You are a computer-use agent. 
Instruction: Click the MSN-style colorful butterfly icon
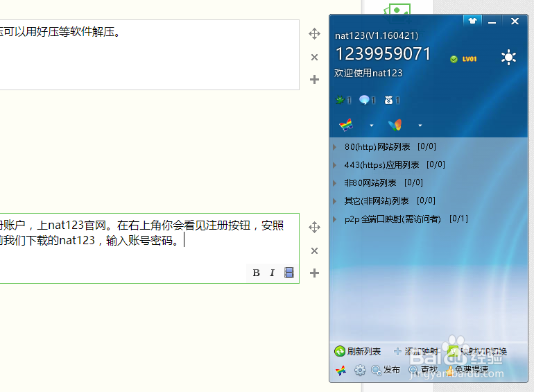(395, 125)
